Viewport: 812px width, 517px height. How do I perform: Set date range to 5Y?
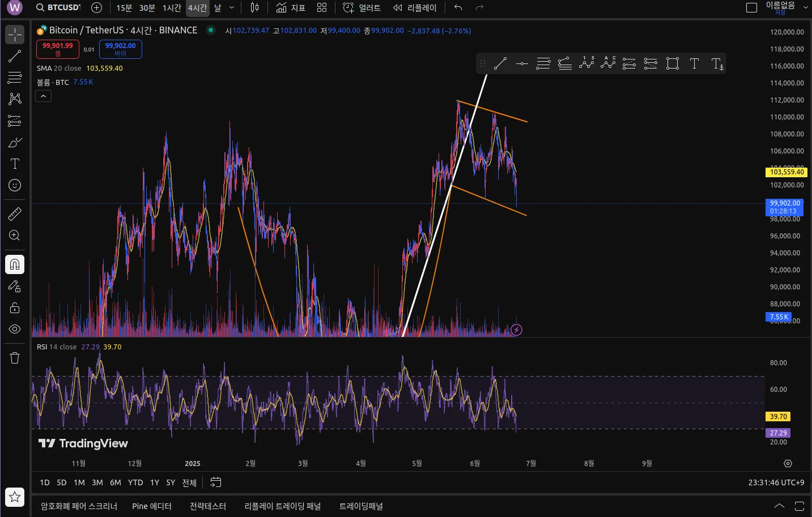[x=171, y=483]
